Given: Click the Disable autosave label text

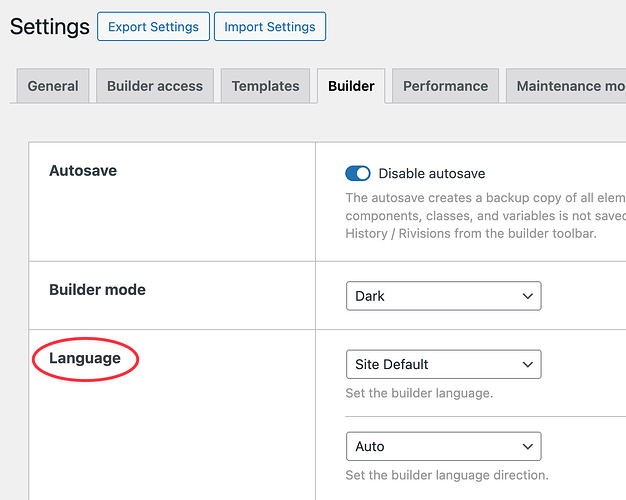Looking at the screenshot, I should [x=432, y=174].
